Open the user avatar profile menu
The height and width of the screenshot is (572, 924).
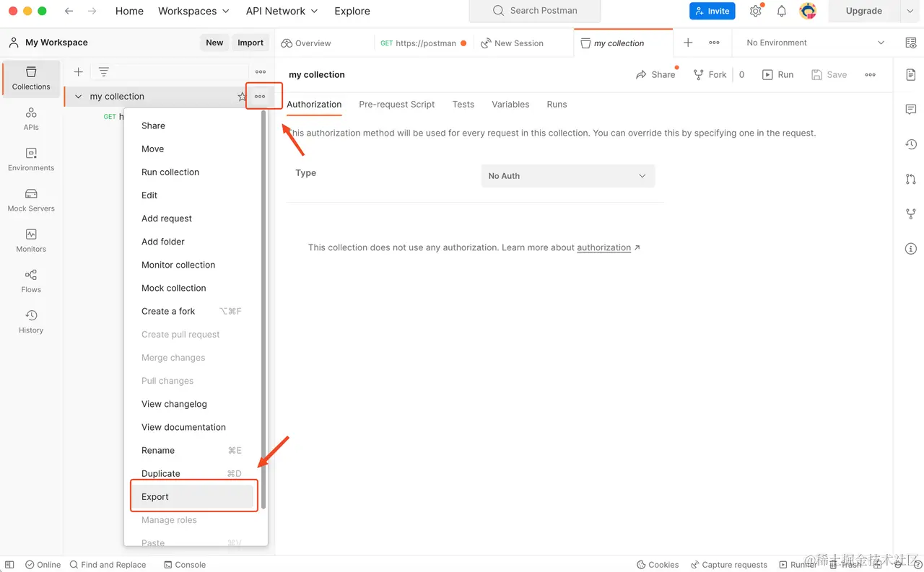pos(808,11)
